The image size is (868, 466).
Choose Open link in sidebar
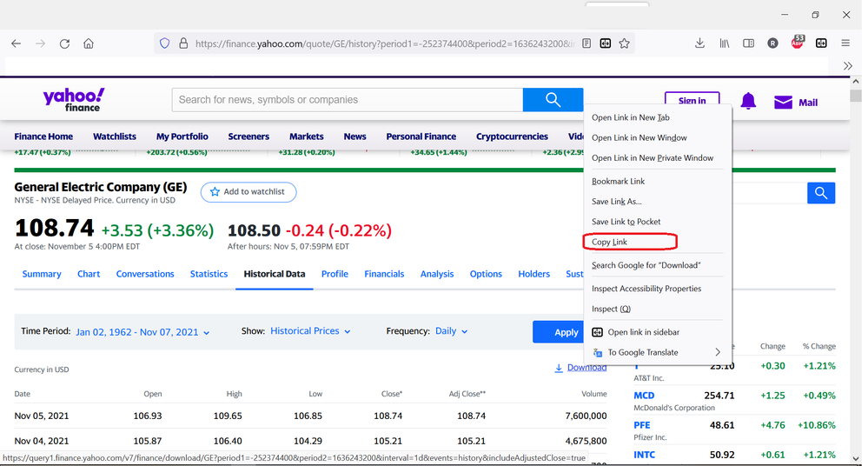[x=644, y=332]
